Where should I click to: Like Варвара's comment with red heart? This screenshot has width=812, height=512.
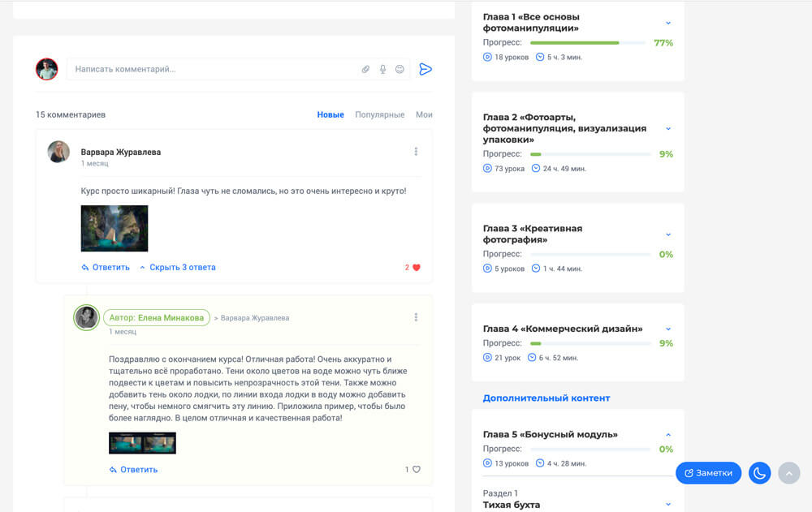[x=416, y=267]
